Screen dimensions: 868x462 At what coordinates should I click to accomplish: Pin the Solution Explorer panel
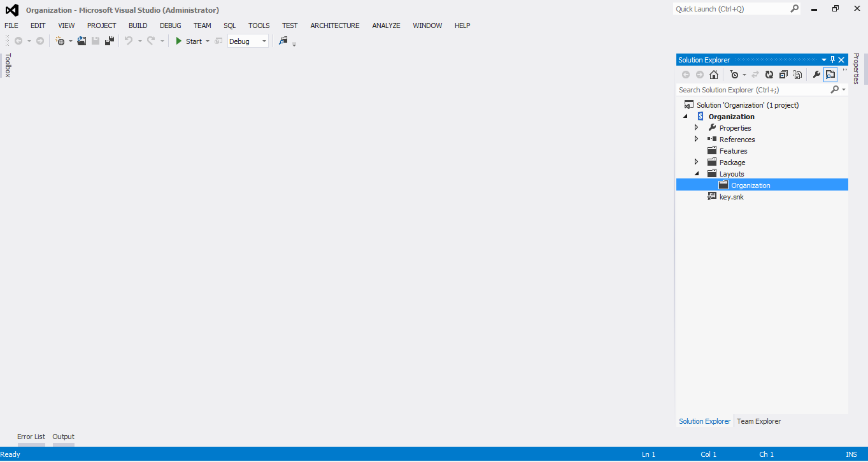(x=832, y=59)
